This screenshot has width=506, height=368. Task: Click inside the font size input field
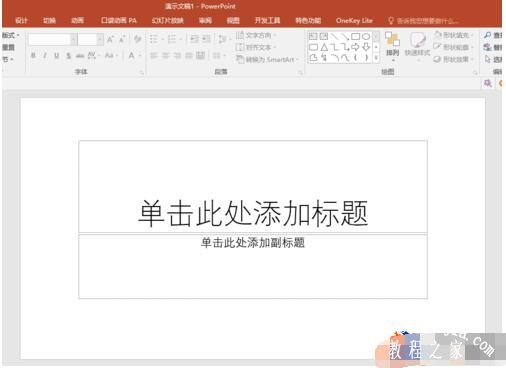coord(88,40)
